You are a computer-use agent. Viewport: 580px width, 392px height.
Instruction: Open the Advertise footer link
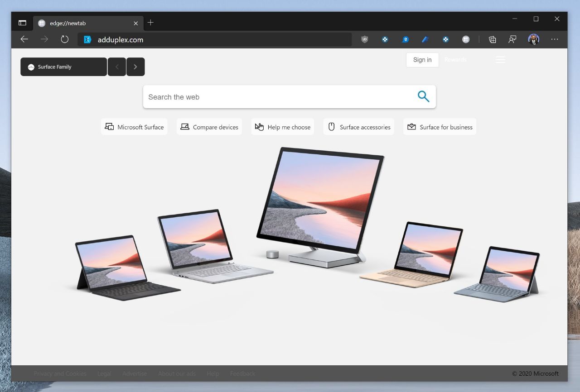[135, 373]
